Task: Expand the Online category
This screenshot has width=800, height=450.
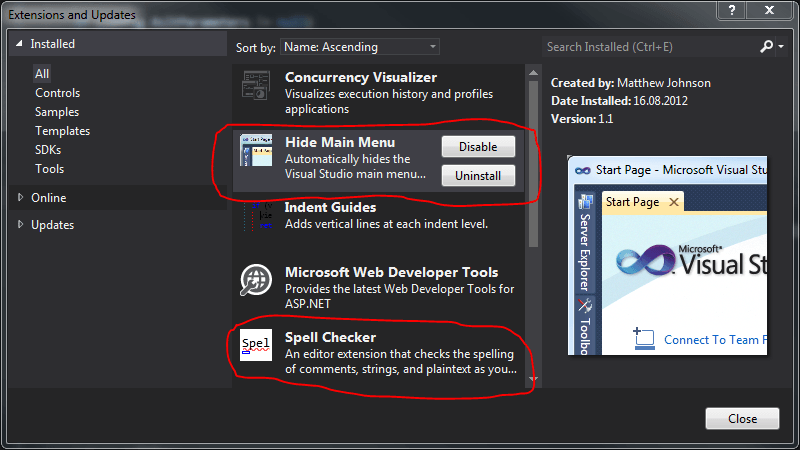Action: [20, 197]
